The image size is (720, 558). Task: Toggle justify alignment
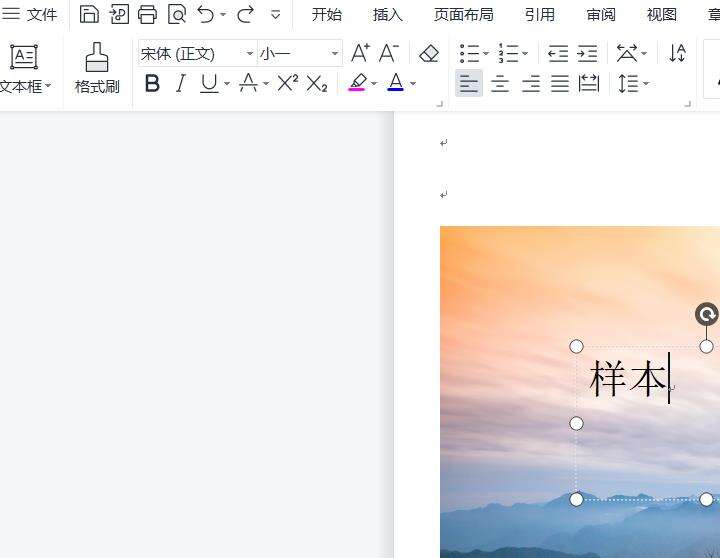point(560,84)
